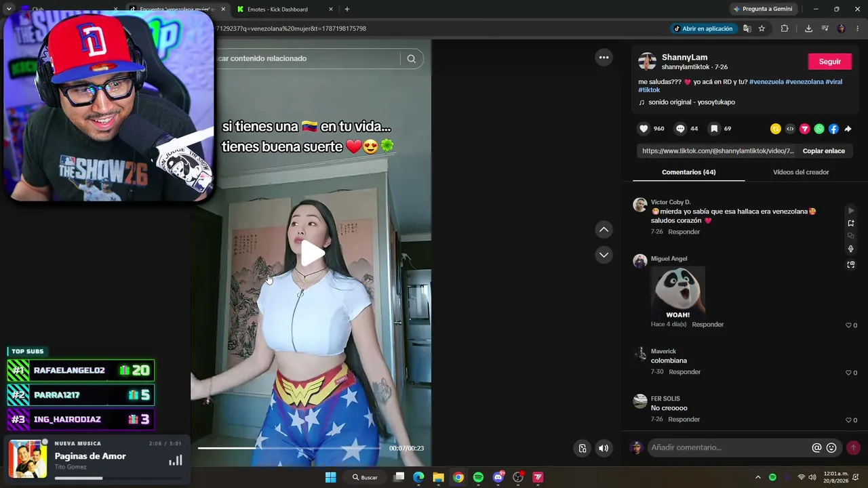Open the three-dot video options menu
868x488 pixels.
(604, 58)
